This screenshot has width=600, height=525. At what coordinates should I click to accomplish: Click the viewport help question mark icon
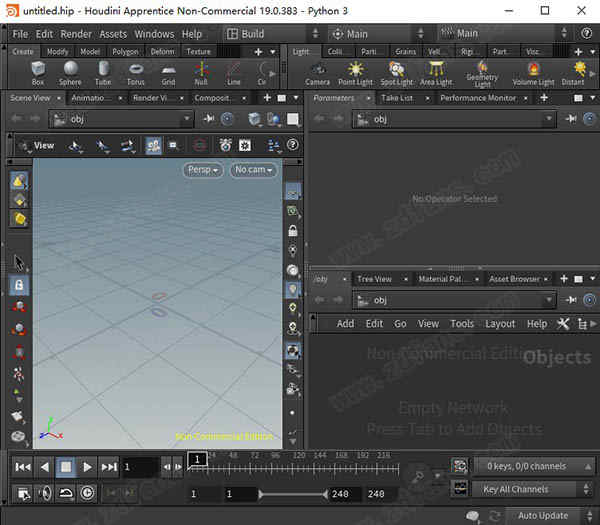pos(293,145)
